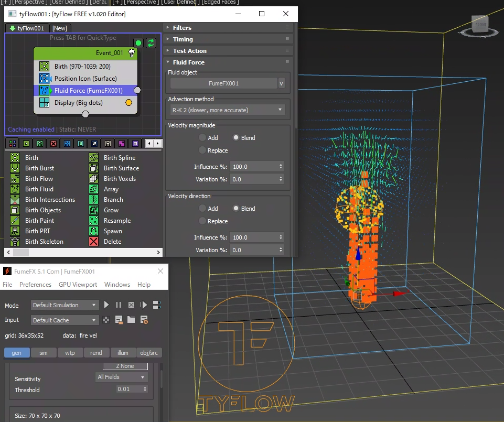Collapse the Fluid Force rollout
The height and width of the screenshot is (422, 504).
[x=228, y=62]
